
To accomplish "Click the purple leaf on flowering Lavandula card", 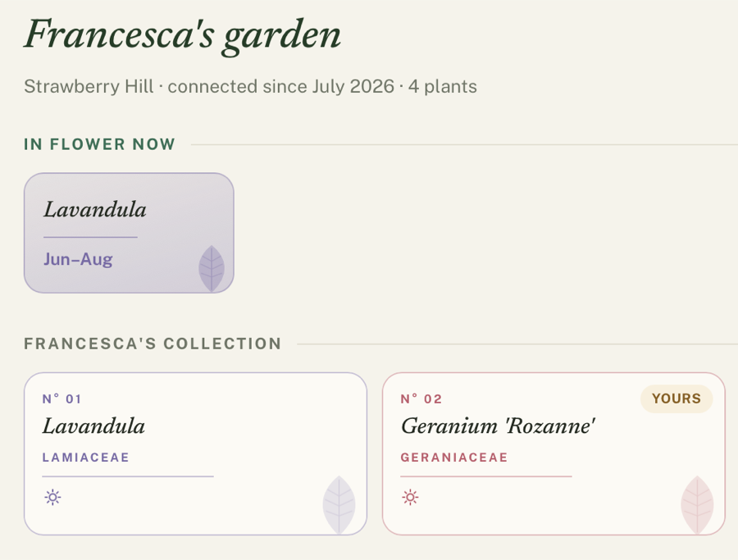I will click(212, 268).
